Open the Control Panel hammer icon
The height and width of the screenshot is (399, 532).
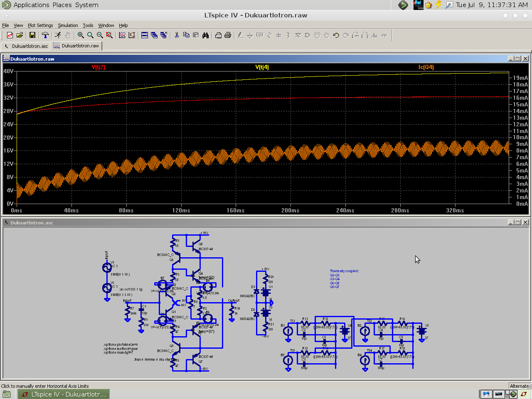point(45,35)
